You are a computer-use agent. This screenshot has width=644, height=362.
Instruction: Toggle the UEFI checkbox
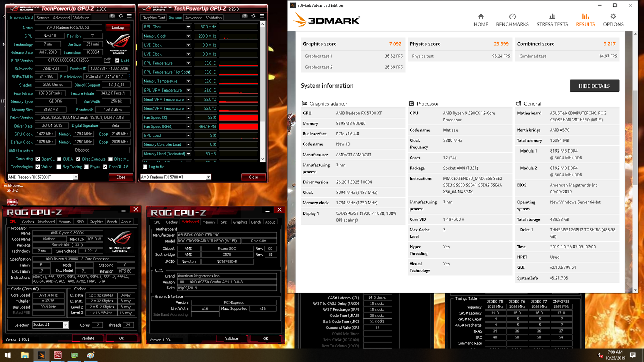[117, 60]
